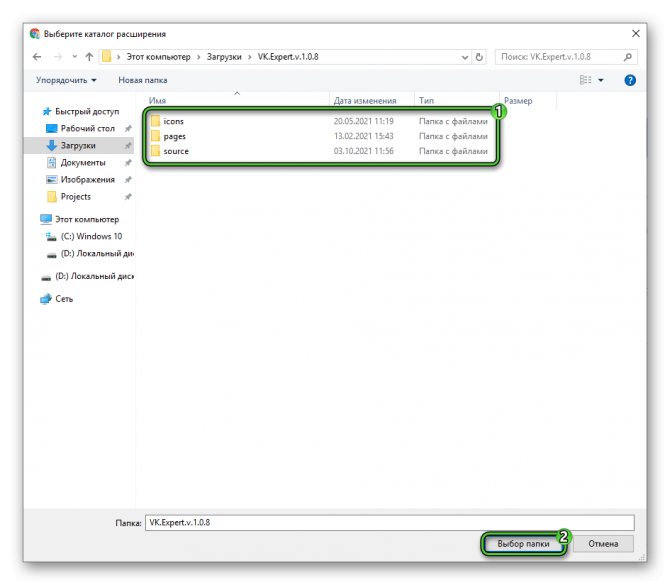Click the pin icon beside 'Projects'

[128, 197]
